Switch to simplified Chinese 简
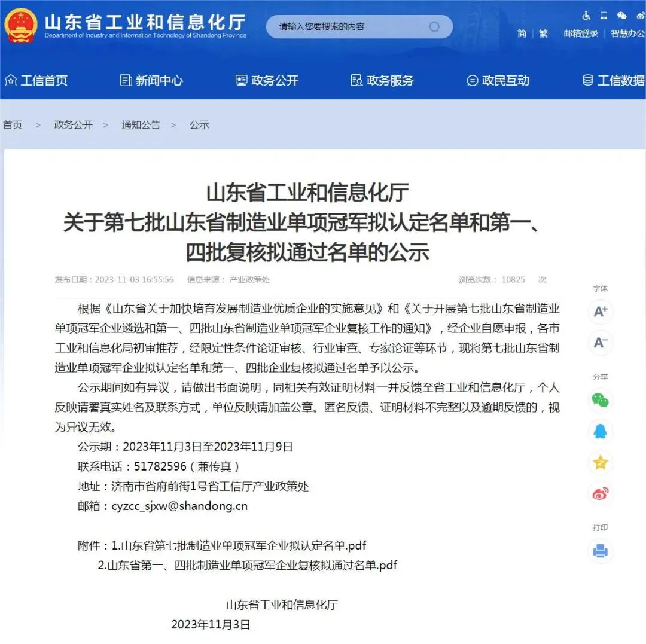The width and height of the screenshot is (646, 644). 522,33
